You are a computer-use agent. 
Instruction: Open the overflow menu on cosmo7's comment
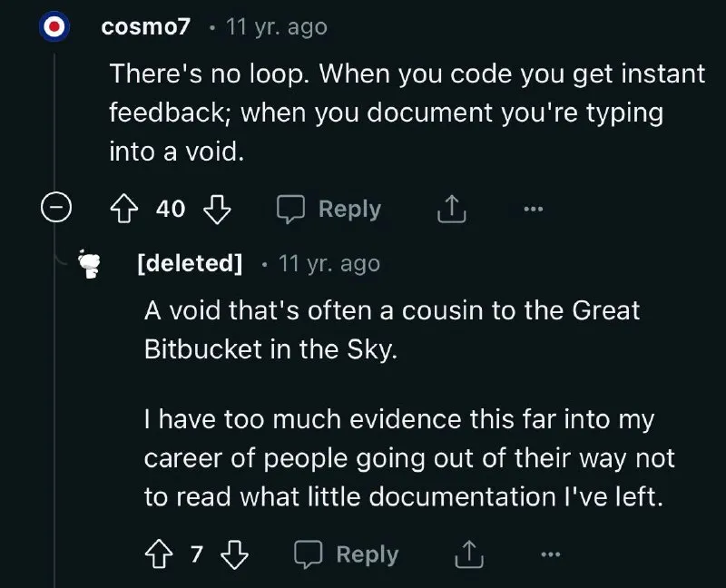(533, 209)
